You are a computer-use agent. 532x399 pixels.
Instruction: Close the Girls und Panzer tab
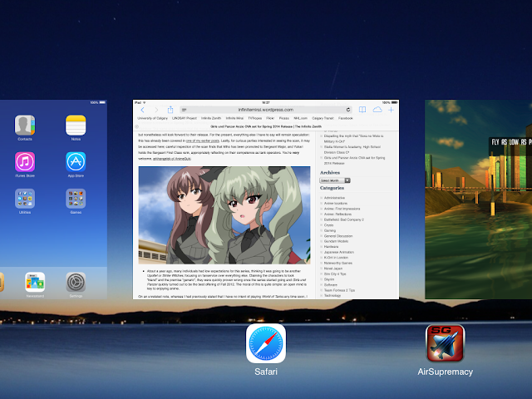(x=136, y=126)
